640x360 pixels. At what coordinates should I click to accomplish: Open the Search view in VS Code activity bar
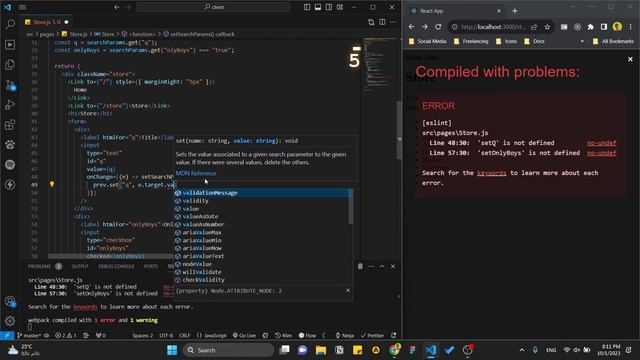tap(10, 24)
